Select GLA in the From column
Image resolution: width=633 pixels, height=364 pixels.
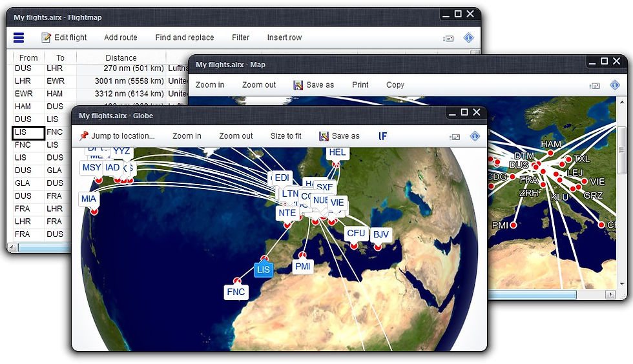click(22, 183)
